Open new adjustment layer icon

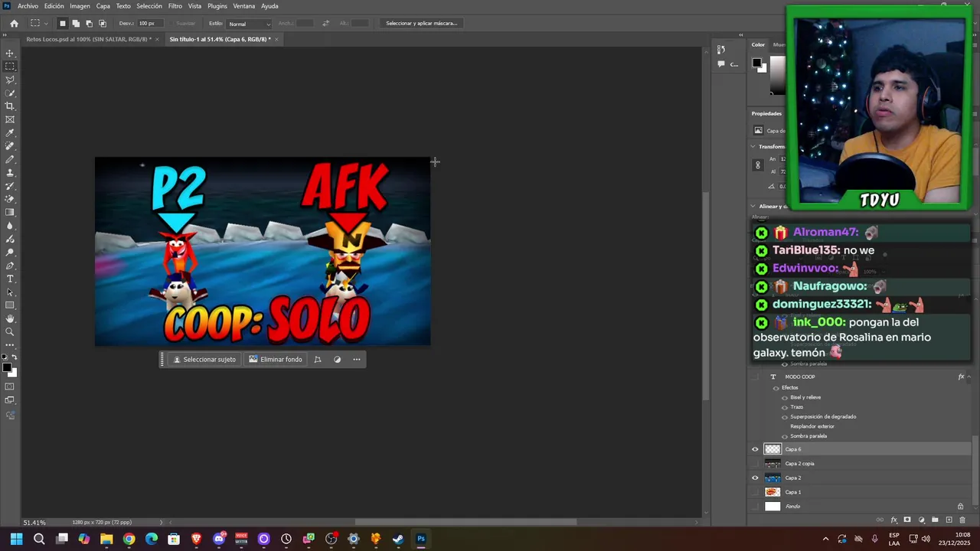pos(921,520)
